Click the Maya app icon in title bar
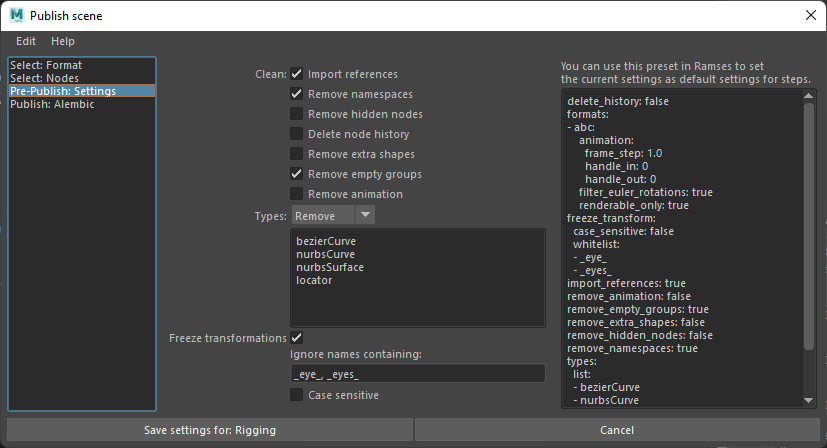Image resolution: width=827 pixels, height=448 pixels. [x=16, y=16]
